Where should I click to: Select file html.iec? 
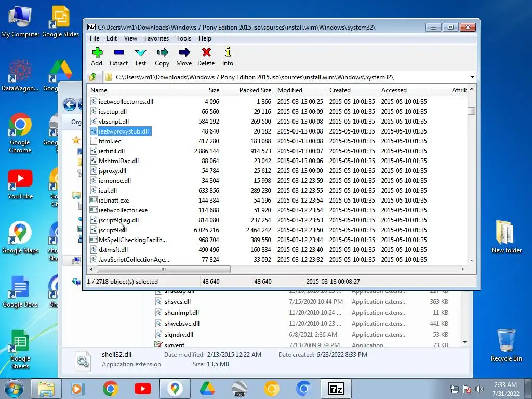coord(110,141)
